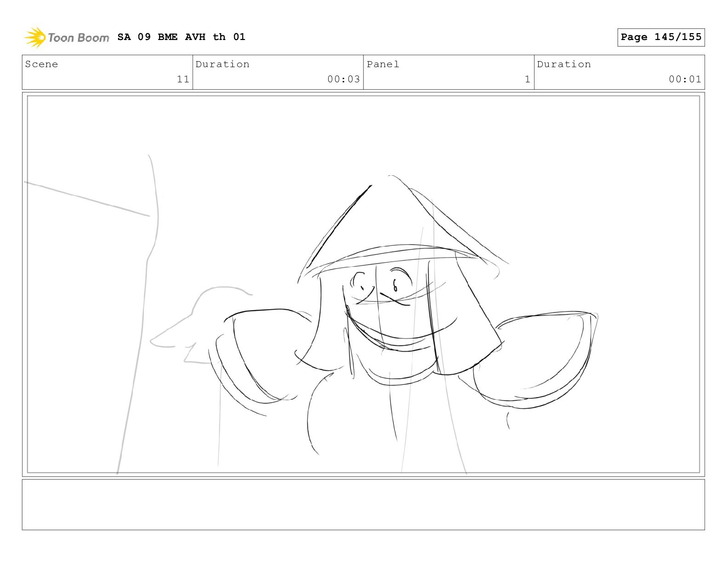This screenshot has height=563, width=728.
Task: Click the 'Scene' header label
Action: coord(41,64)
